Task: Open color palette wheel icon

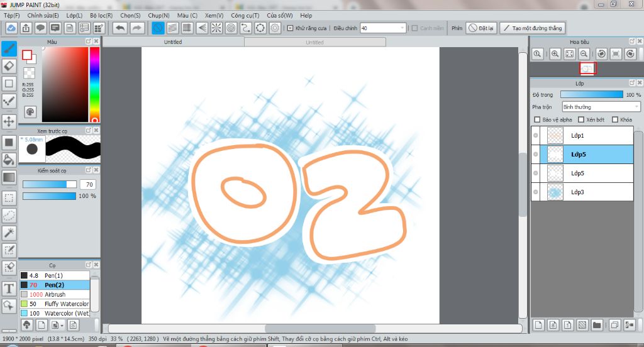Action: click(30, 112)
